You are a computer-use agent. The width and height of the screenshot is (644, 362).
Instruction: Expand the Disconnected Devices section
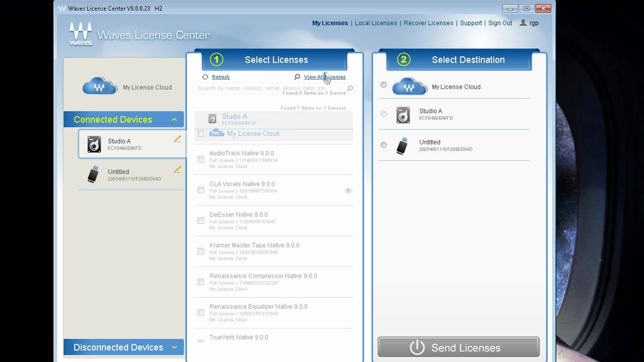(174, 347)
